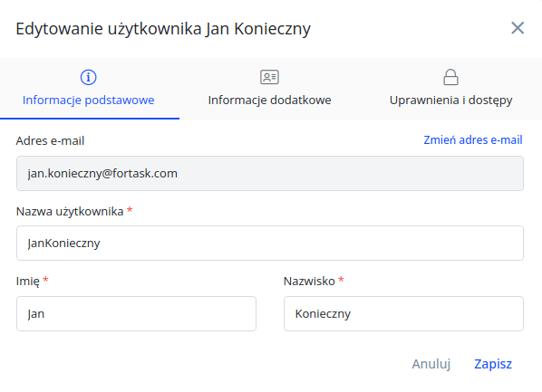Click the Nazwisko field containing Konieczny

click(403, 313)
